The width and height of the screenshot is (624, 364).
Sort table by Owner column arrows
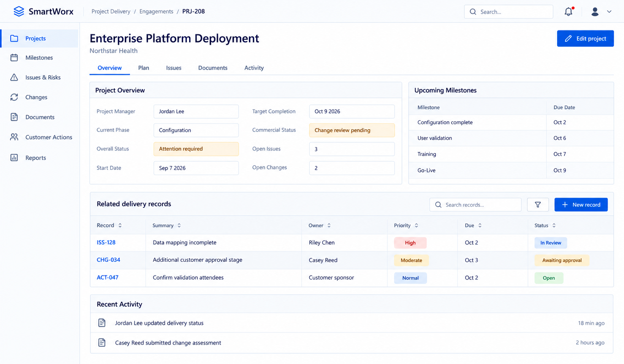pos(329,225)
